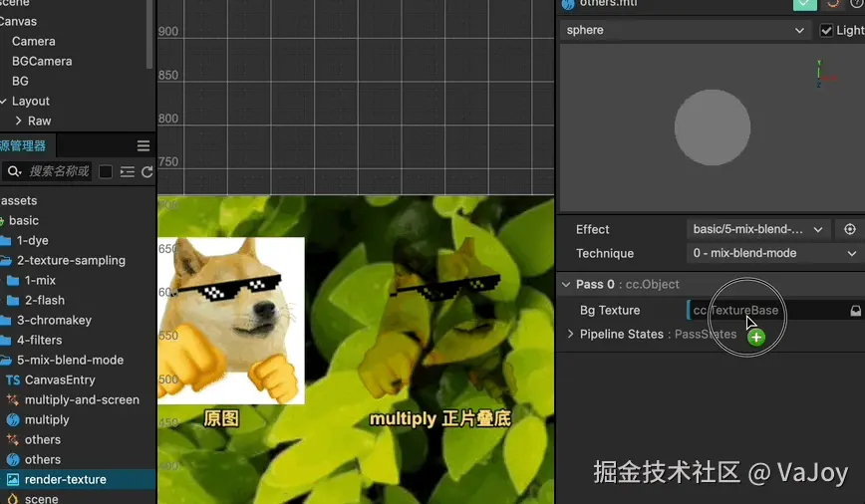865x504 pixels.
Task: Open the Technique dropdown 0 - mix-blend-mode
Action: [x=774, y=253]
